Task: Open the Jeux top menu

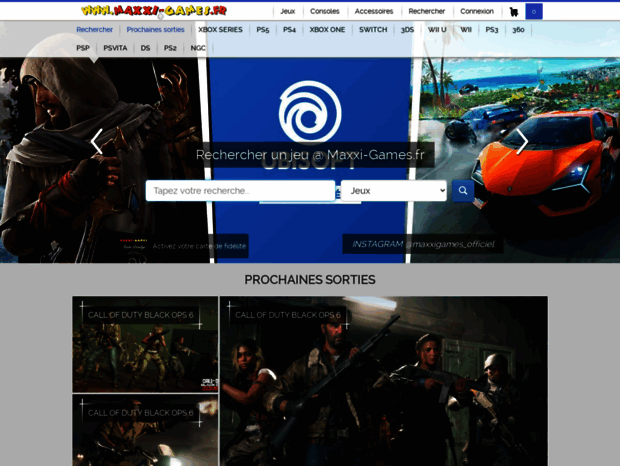Action: coord(288,11)
